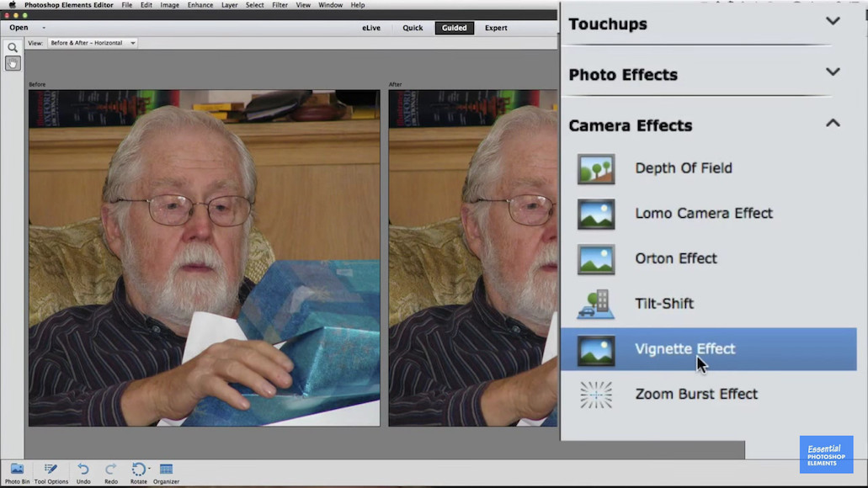The height and width of the screenshot is (488, 868).
Task: Click the Touchups heading text
Action: point(608,24)
